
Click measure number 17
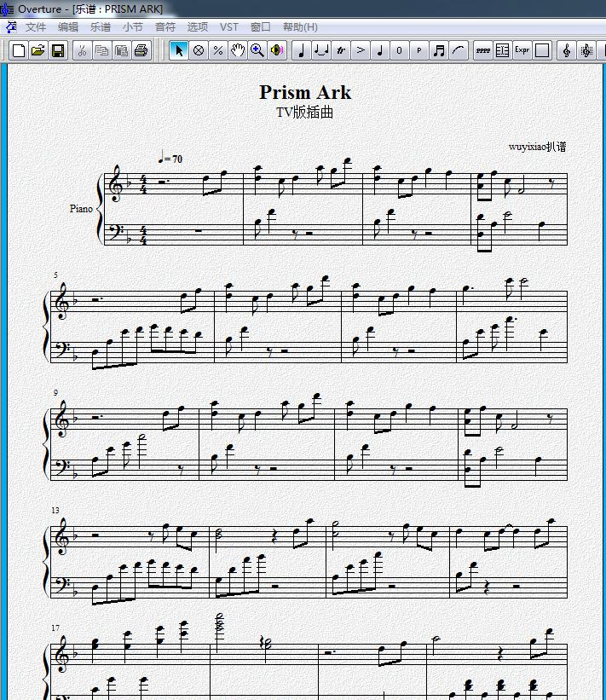tap(55, 628)
